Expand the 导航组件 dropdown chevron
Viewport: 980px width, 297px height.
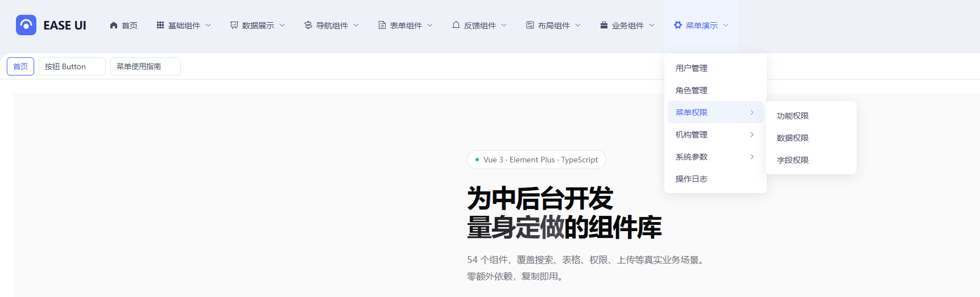(x=356, y=25)
